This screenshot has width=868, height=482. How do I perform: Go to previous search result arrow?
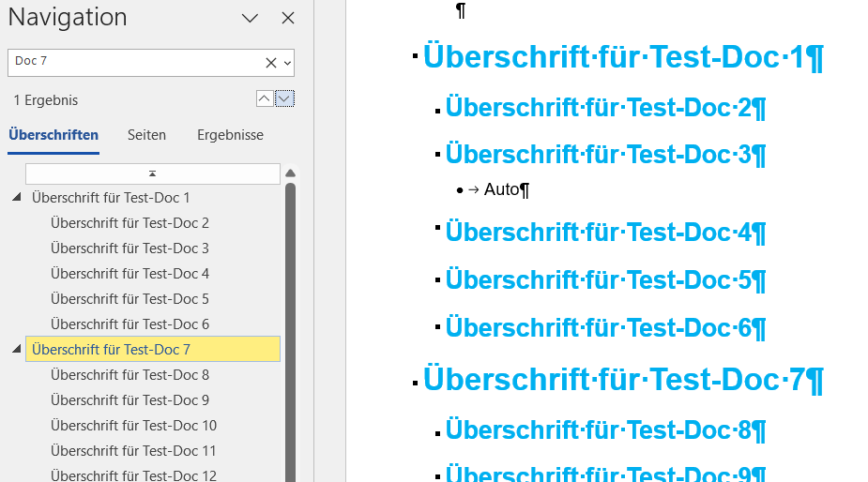click(x=265, y=99)
